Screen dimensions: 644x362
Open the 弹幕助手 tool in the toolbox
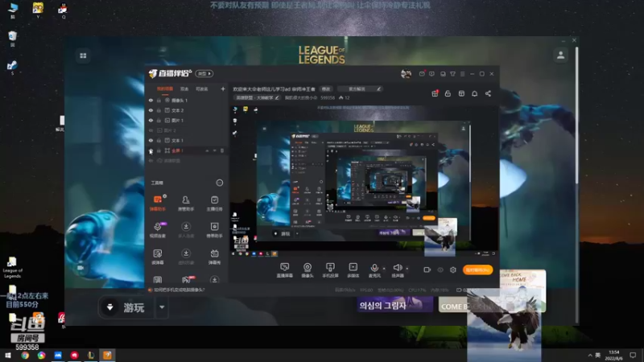click(x=158, y=203)
